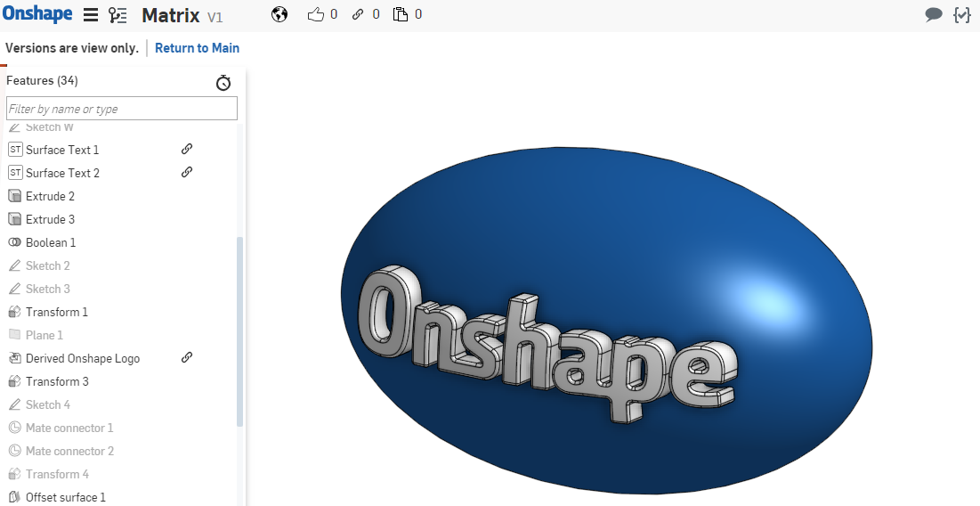The image size is (980, 506).
Task: Select Derived Onshape Logo feature
Action: (x=82, y=358)
